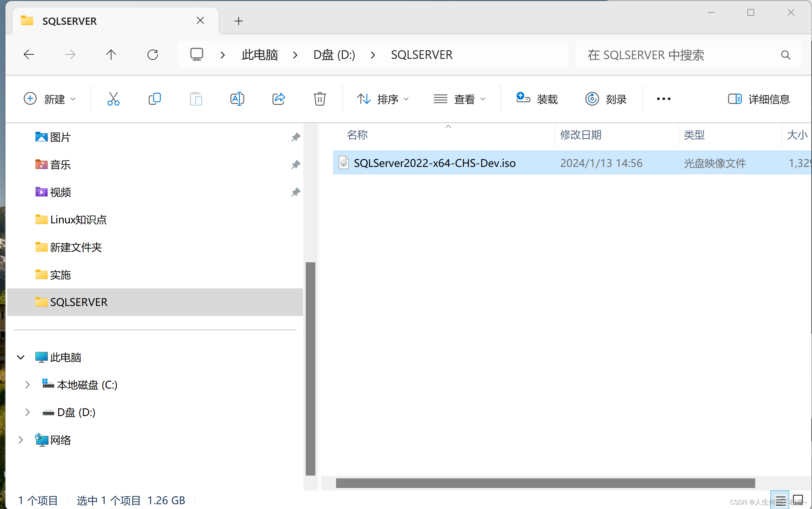812x509 pixels.
Task: Mount the ISO using 装载
Action: [x=537, y=99]
